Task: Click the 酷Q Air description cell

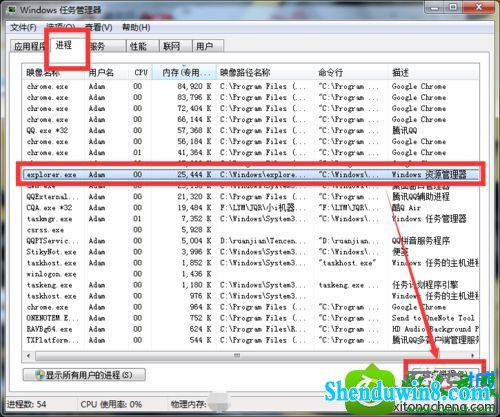Action: point(406,208)
